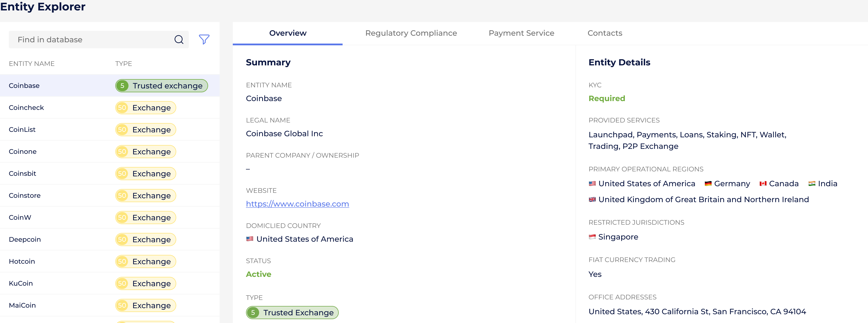Open the Regulatory Compliance tab

[411, 33]
